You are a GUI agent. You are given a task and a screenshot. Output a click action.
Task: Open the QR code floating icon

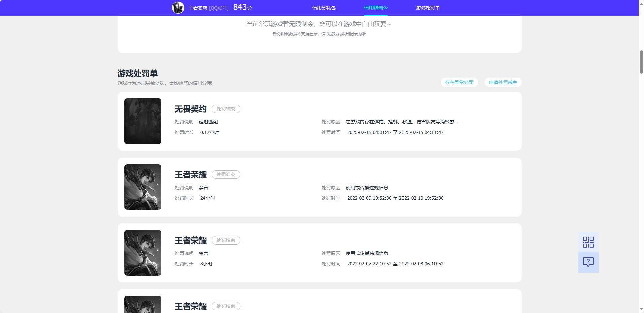(588, 242)
